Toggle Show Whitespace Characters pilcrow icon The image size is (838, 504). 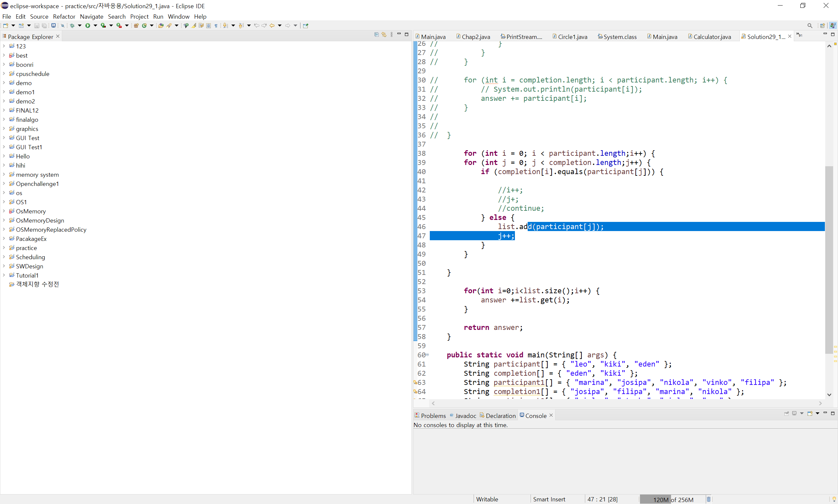click(216, 26)
